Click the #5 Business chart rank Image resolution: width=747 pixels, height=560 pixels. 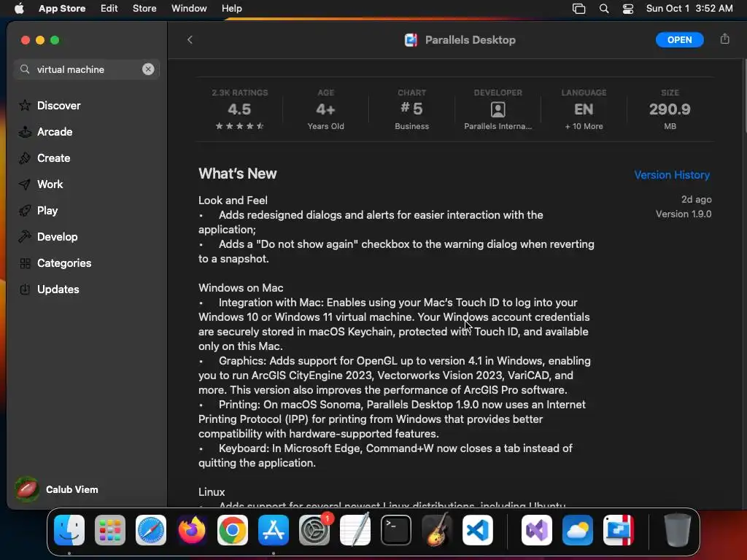point(411,109)
